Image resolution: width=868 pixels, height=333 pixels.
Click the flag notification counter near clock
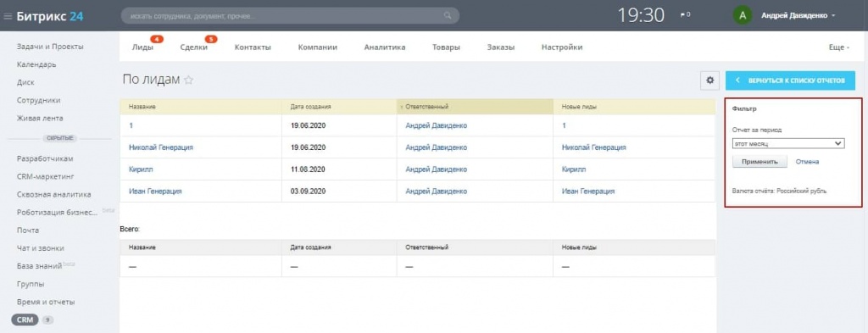[x=685, y=15]
